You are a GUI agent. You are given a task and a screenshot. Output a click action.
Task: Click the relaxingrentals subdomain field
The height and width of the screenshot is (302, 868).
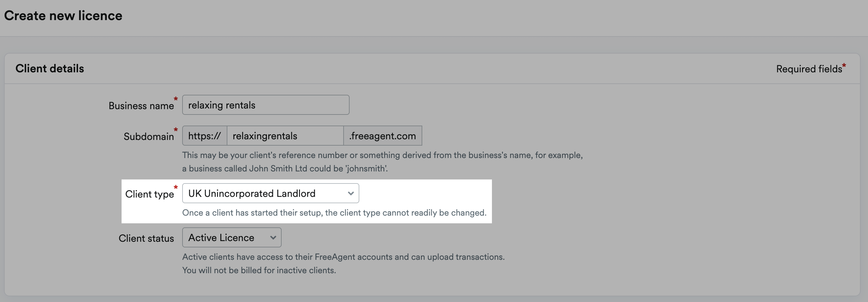point(285,136)
